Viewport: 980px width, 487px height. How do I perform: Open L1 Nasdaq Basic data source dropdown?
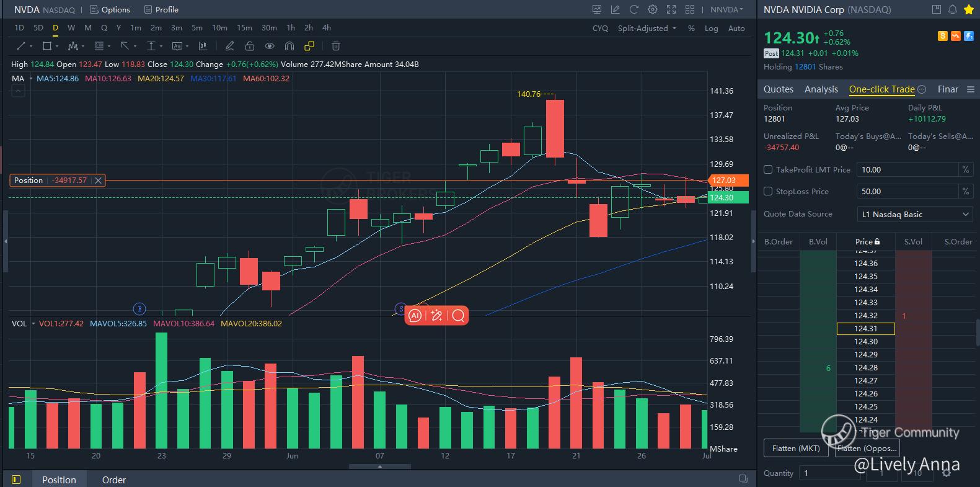(914, 214)
